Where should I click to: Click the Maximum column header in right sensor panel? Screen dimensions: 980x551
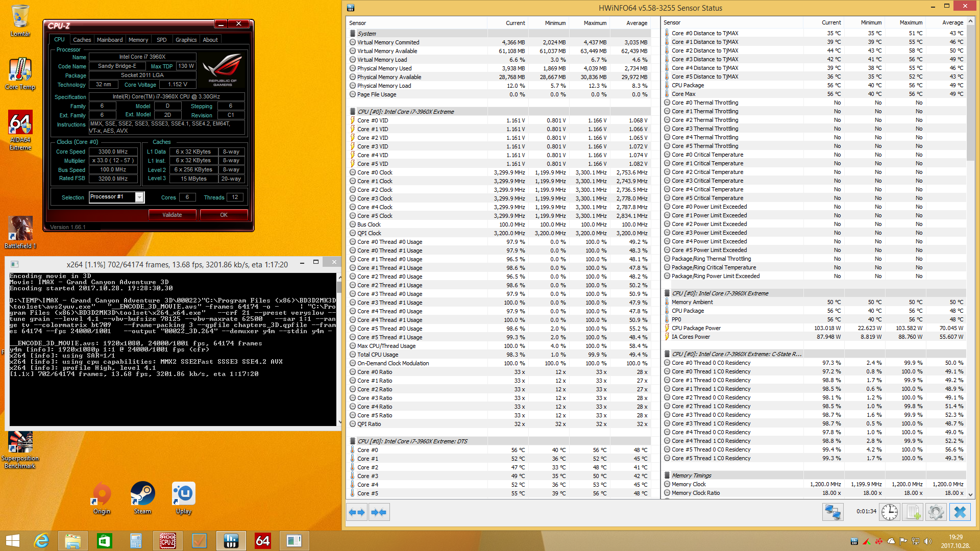pyautogui.click(x=905, y=23)
